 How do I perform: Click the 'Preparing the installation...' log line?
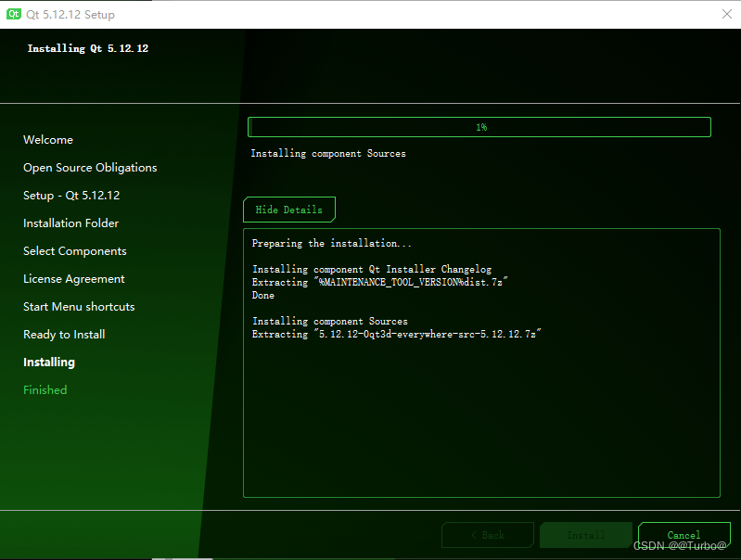332,243
